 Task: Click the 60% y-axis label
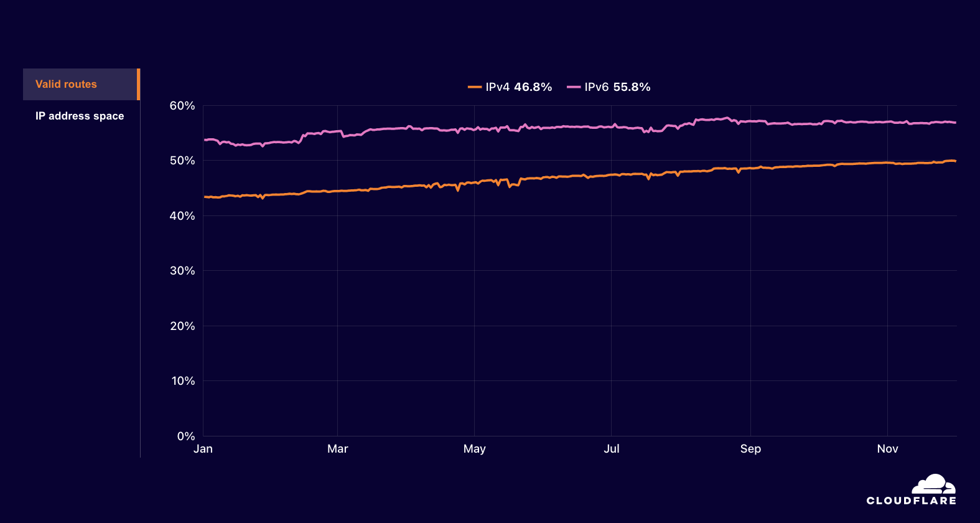tap(182, 106)
